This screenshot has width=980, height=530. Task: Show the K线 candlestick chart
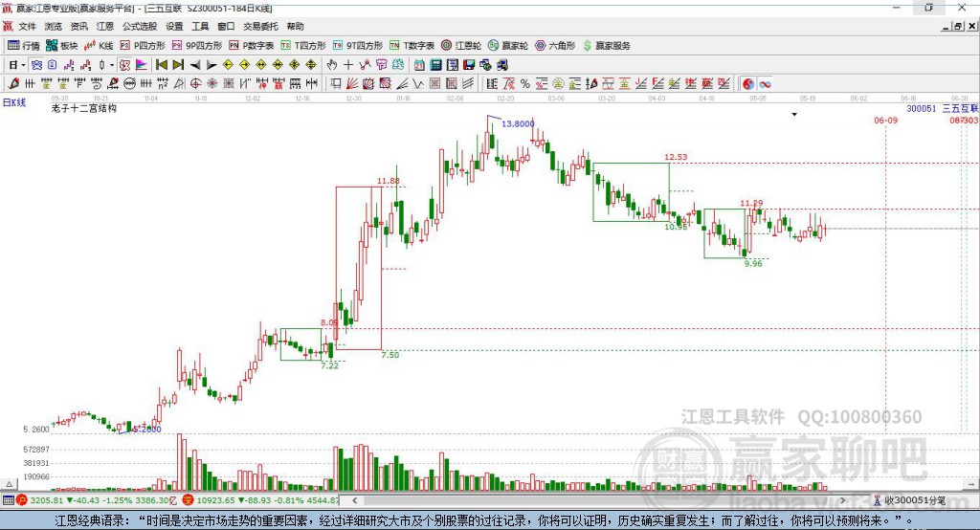[x=99, y=46]
